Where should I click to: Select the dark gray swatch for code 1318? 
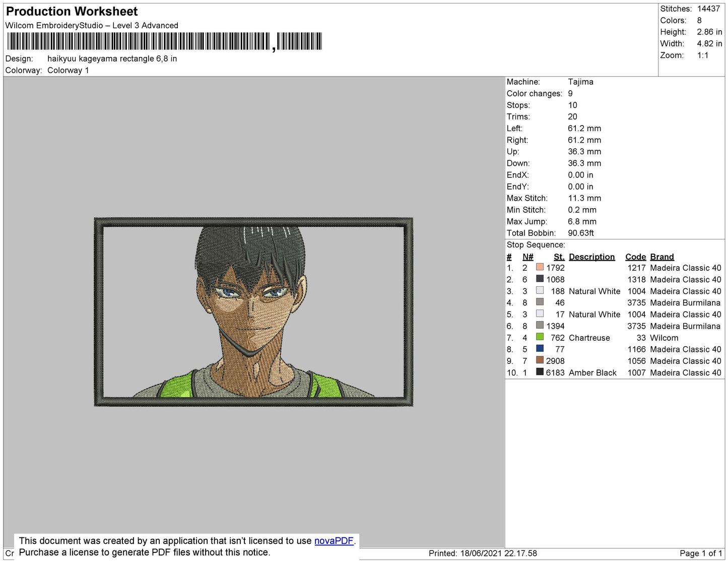tap(540, 279)
